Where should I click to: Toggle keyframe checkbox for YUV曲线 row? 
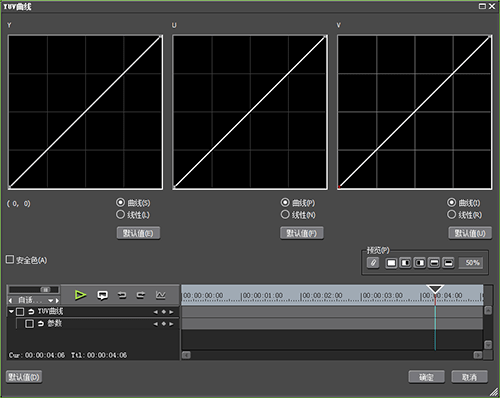(20, 312)
